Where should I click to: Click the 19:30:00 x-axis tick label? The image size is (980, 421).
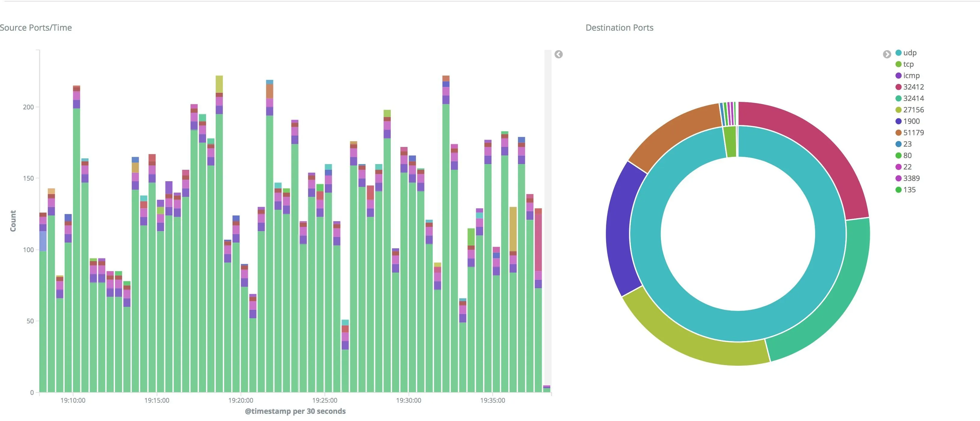coord(408,401)
